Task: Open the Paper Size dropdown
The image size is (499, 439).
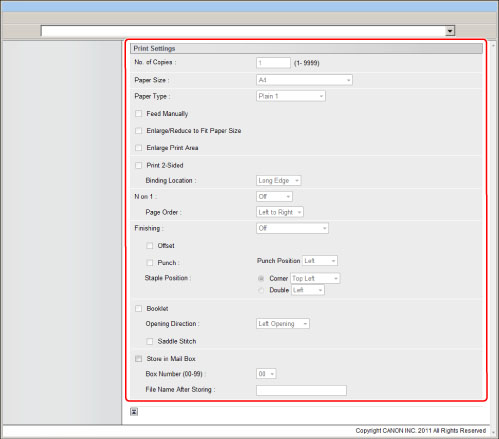Action: (x=304, y=80)
